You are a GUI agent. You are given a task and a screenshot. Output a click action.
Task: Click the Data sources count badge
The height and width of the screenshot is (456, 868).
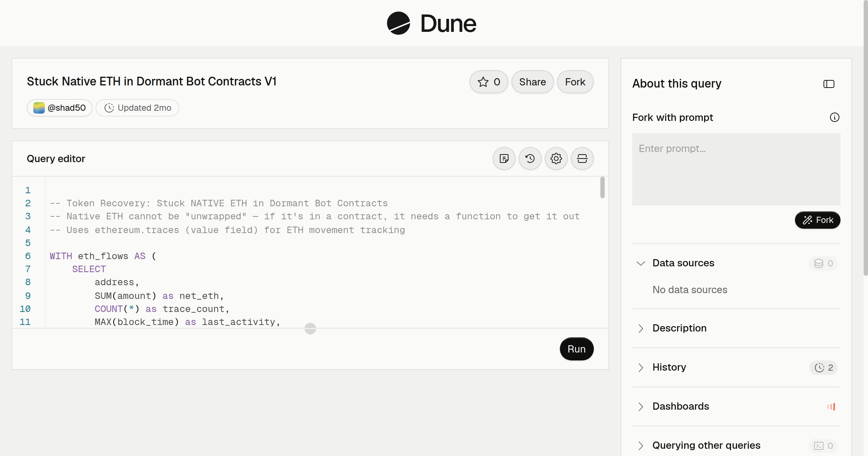click(x=823, y=263)
